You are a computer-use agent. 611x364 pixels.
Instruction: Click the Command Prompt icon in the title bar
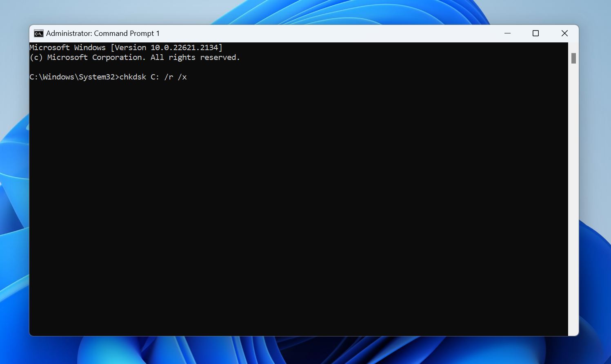click(x=38, y=33)
